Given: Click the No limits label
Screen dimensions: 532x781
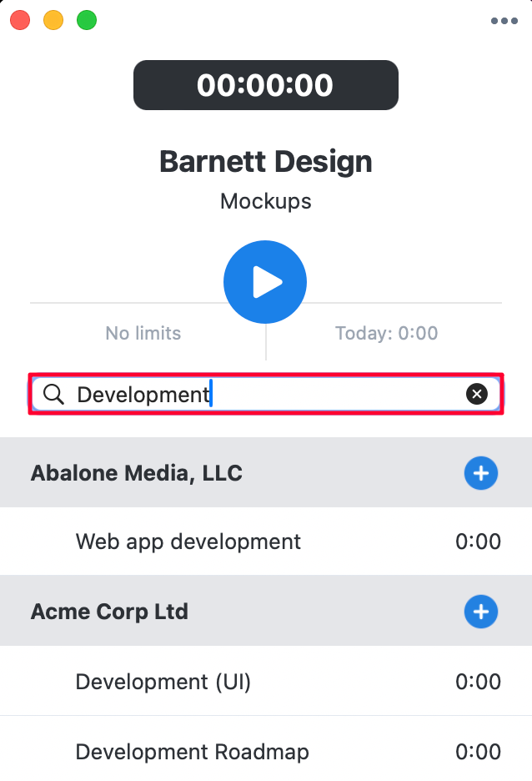Looking at the screenshot, I should [x=143, y=333].
